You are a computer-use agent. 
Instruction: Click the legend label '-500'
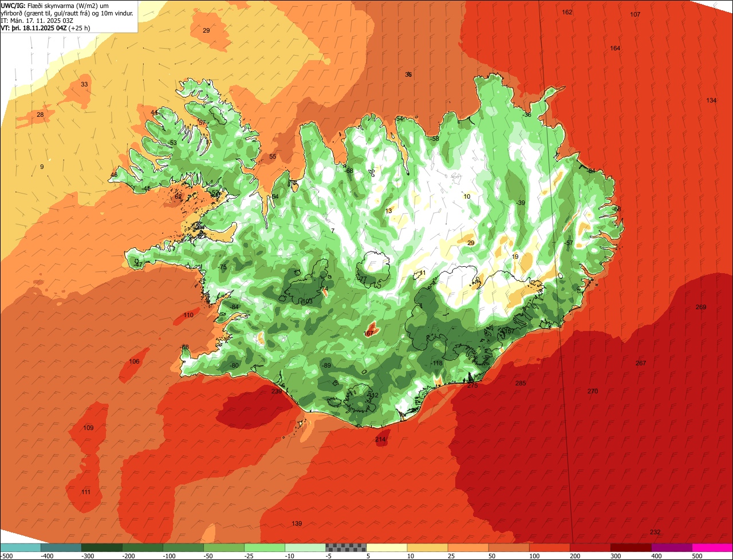coord(7,555)
